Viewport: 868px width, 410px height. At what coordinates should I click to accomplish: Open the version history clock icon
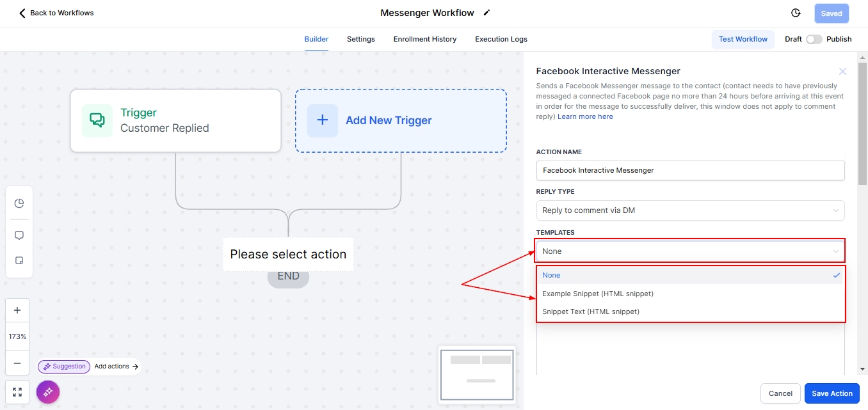tap(796, 13)
